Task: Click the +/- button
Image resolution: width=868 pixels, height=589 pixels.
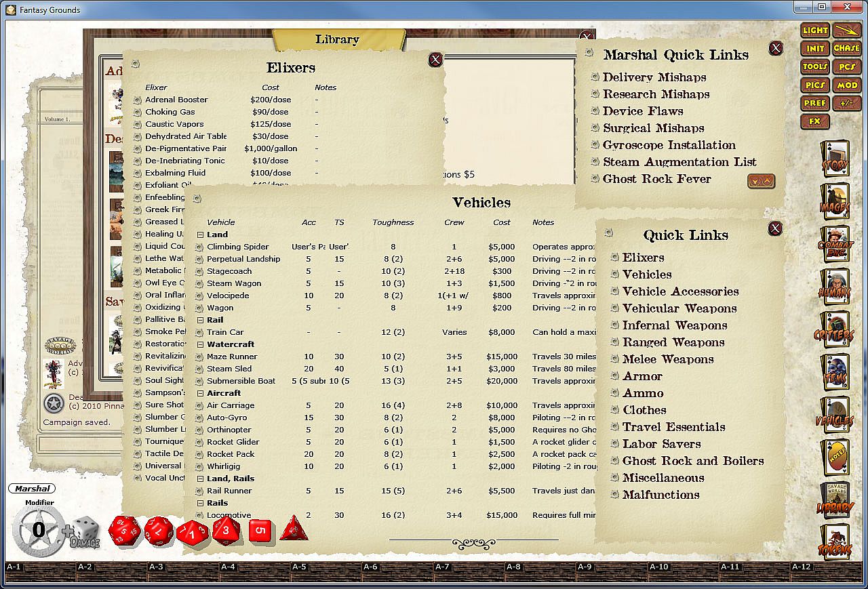Action: 847,104
